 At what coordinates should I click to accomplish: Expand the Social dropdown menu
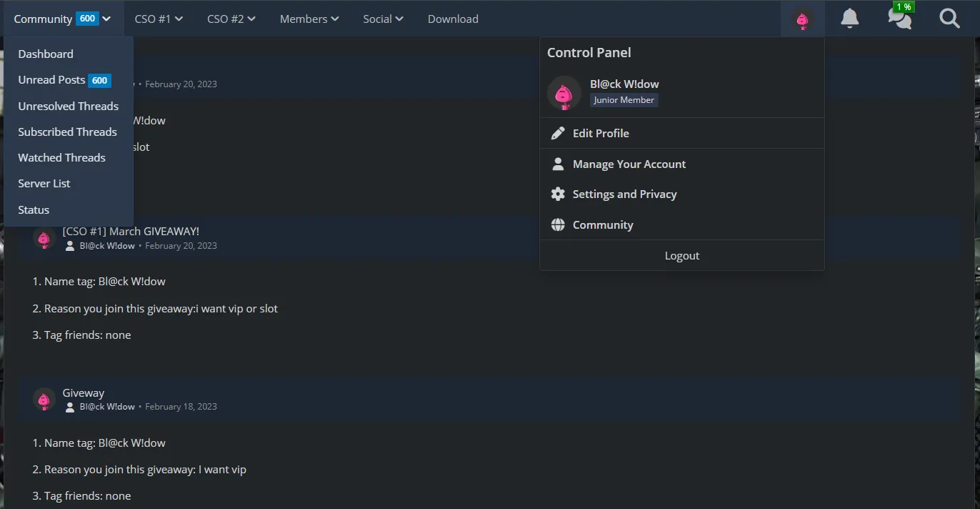[x=383, y=19]
